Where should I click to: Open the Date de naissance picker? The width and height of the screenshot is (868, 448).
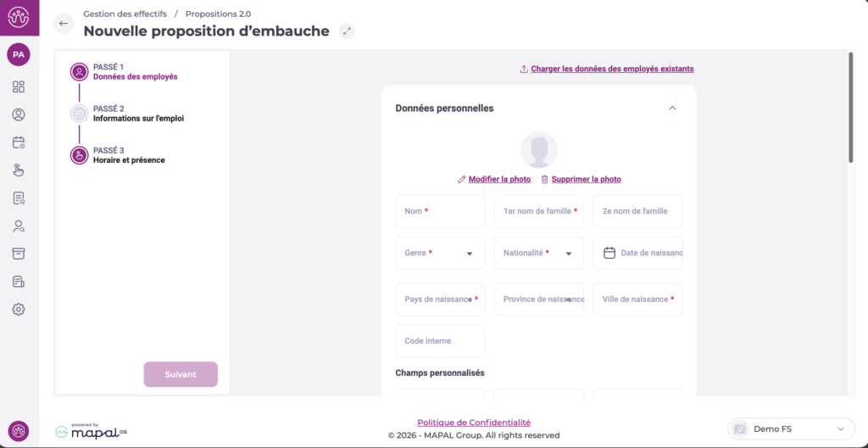[x=638, y=253]
